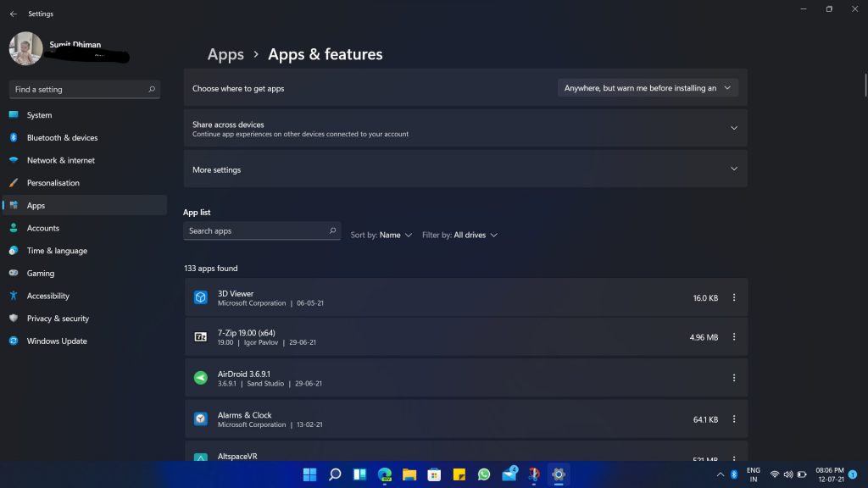Open WhatsApp from the taskbar
The height and width of the screenshot is (488, 868).
click(x=484, y=475)
